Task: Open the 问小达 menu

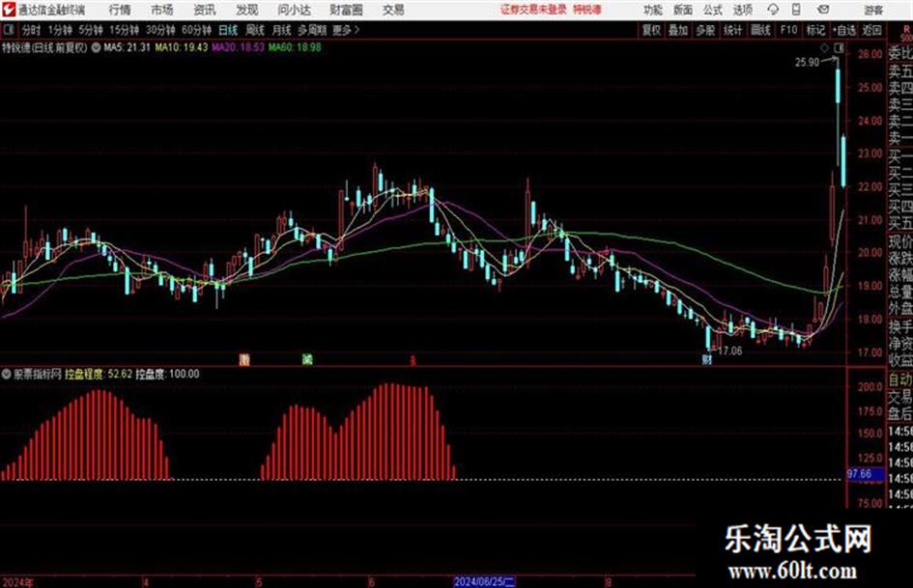Action: 294,10
